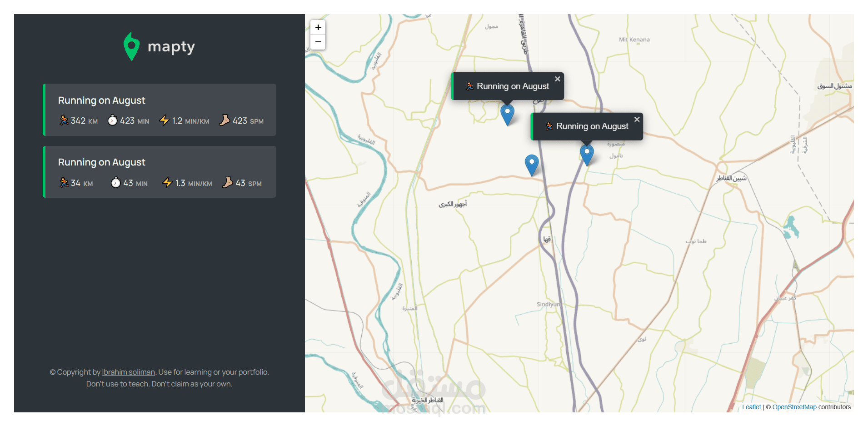Open the 342 KM Running on August workout
The height and width of the screenshot is (426, 868).
pos(160,101)
